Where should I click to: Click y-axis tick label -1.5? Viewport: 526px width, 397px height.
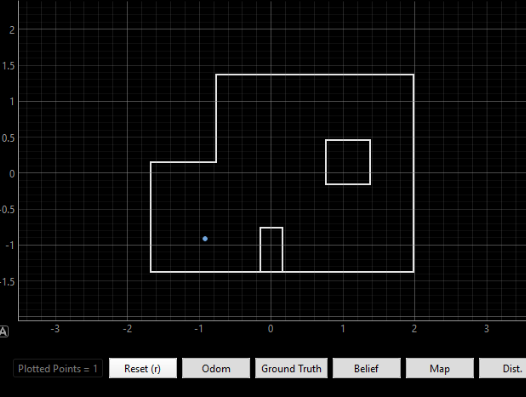7,282
